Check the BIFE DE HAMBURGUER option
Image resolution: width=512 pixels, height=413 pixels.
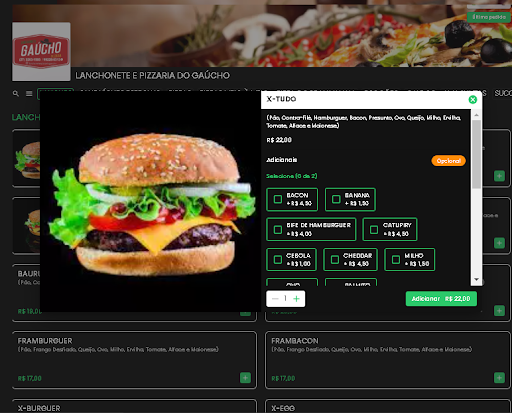click(278, 229)
